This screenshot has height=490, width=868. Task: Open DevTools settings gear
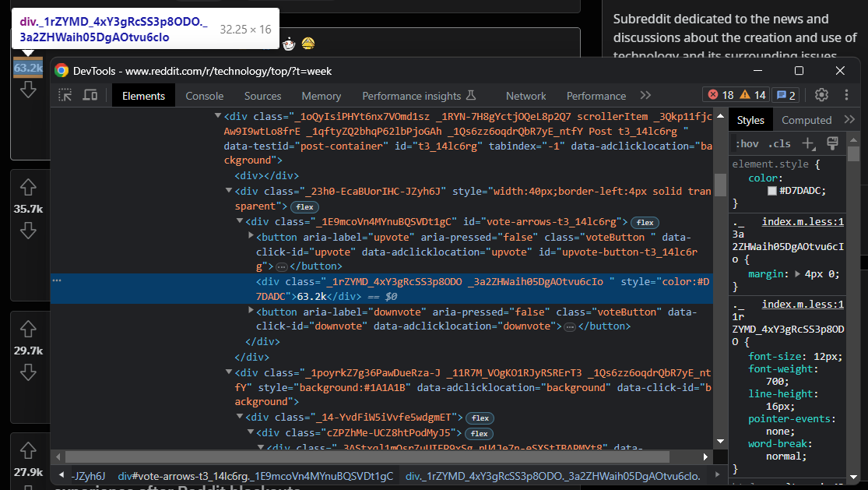pyautogui.click(x=821, y=95)
